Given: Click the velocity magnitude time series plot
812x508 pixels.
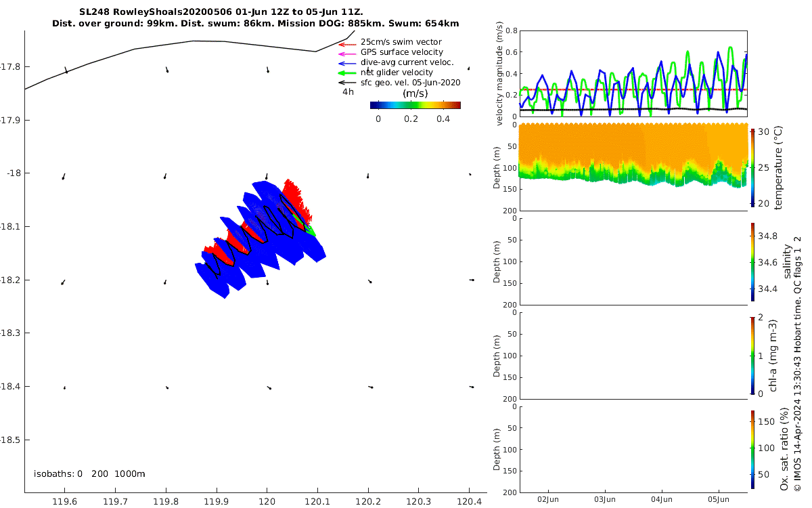Looking at the screenshot, I should pos(633,73).
